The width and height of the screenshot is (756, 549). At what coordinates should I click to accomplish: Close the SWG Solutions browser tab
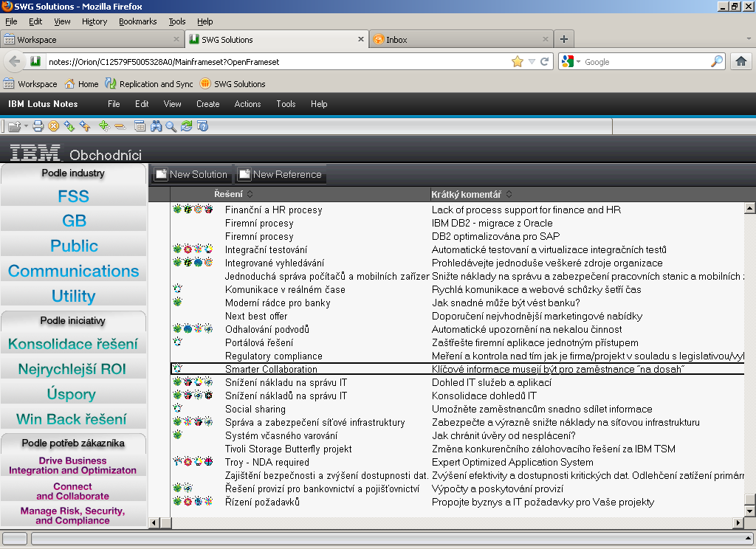[360, 39]
